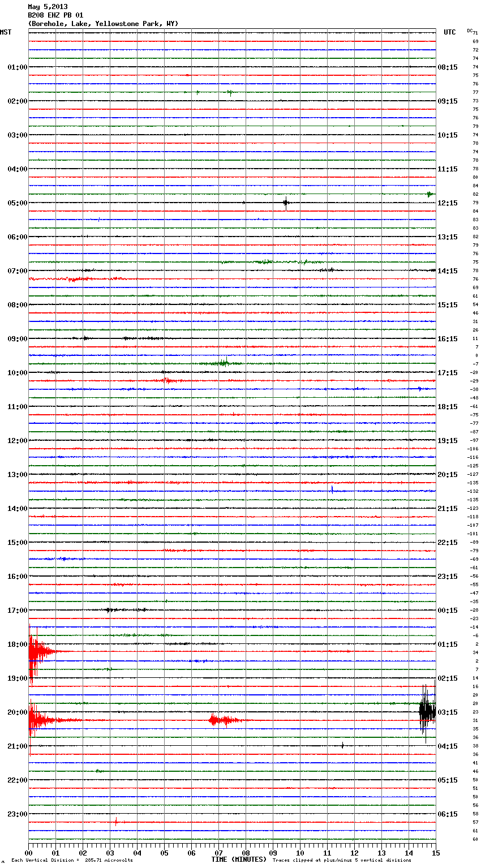The width and height of the screenshot is (481, 868).
Task: Click the 08:15 UTC time label
Action: pyautogui.click(x=448, y=67)
